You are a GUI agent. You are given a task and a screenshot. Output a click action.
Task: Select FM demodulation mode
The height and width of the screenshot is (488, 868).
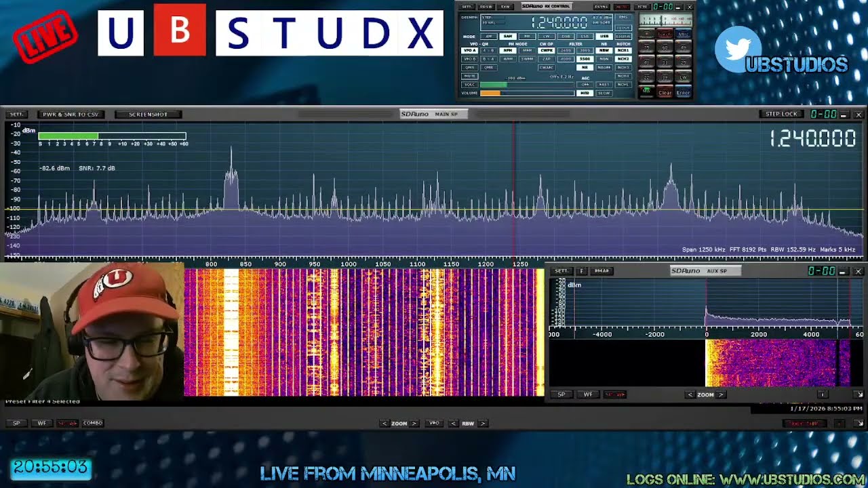point(528,36)
